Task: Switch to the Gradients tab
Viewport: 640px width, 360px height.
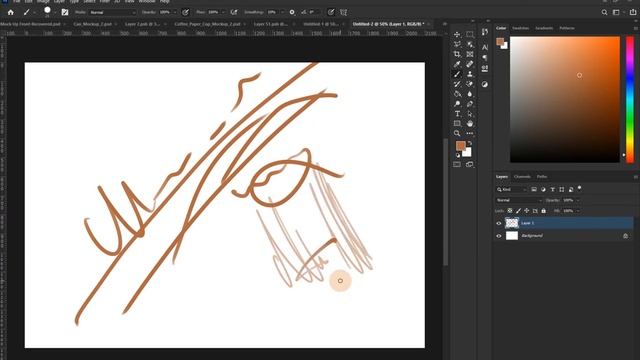Action: tap(544, 28)
